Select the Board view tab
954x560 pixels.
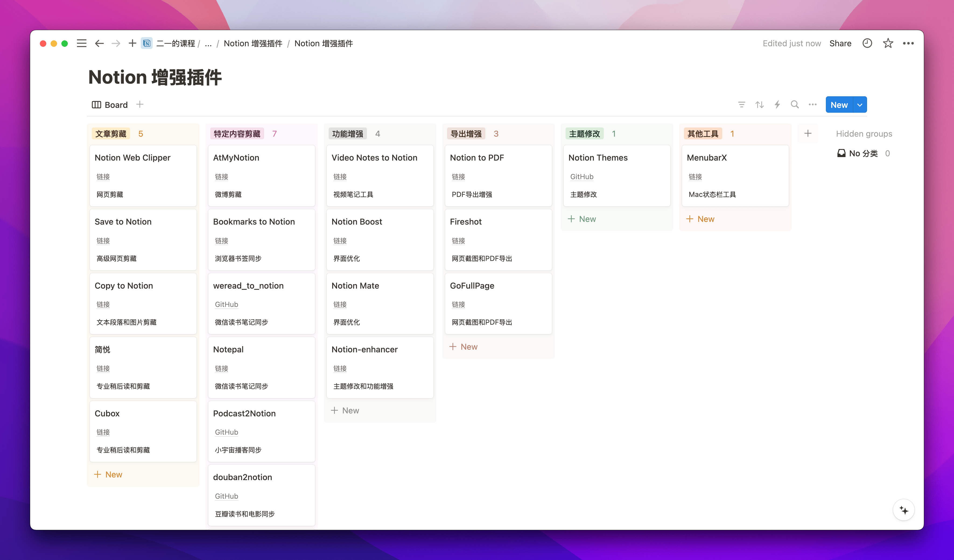point(110,105)
